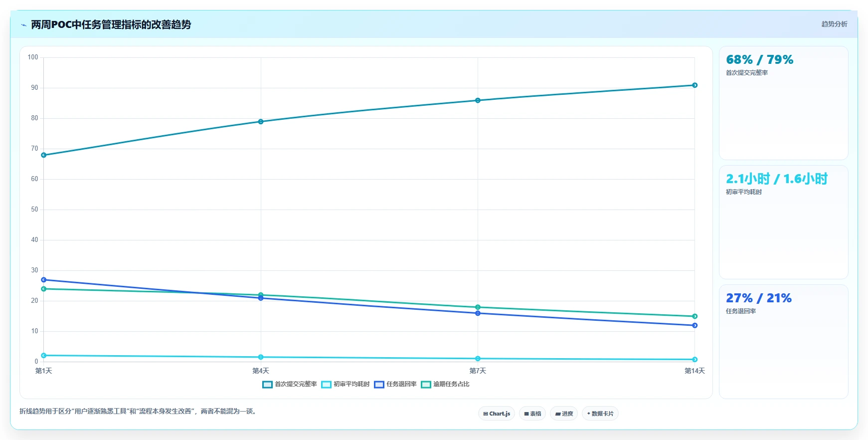The height and width of the screenshot is (440, 868).
Task: Click the 27% / 21% card value
Action: (759, 298)
